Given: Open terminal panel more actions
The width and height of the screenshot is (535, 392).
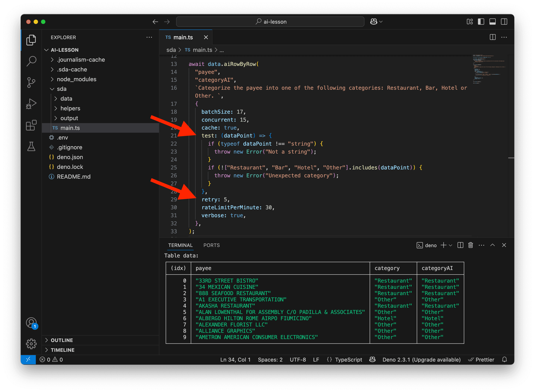Looking at the screenshot, I should coord(481,245).
